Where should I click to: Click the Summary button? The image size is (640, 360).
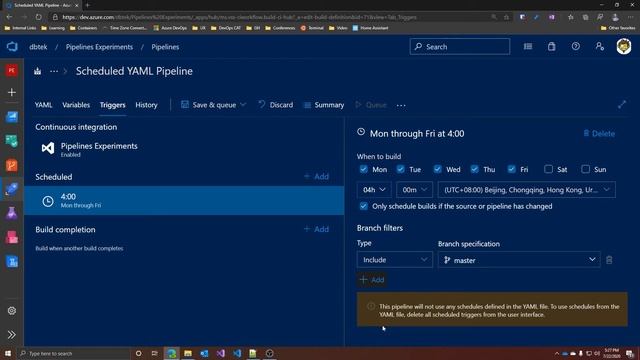[324, 105]
